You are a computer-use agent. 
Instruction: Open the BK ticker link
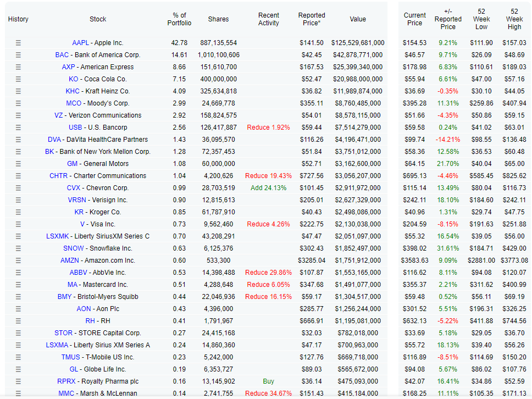click(49, 152)
